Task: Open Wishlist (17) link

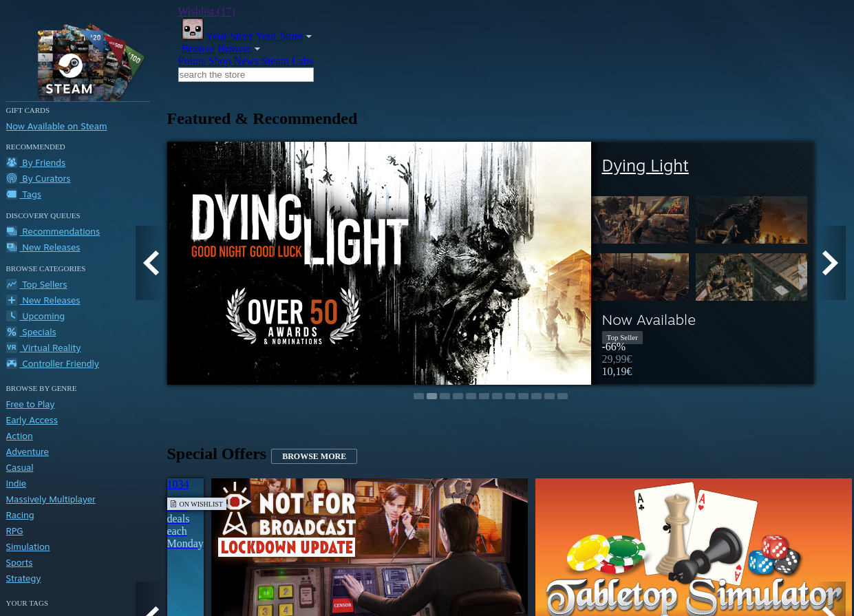Action: [206, 11]
